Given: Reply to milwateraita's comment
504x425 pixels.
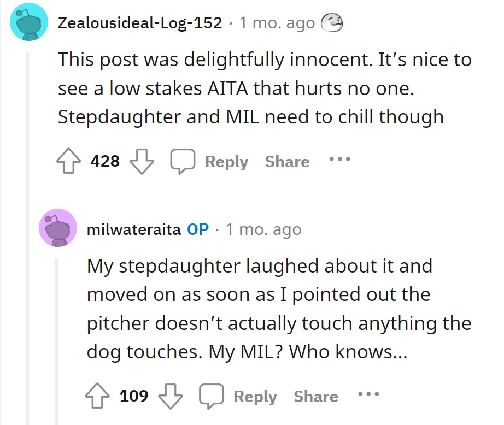Looking at the screenshot, I should point(255,397).
